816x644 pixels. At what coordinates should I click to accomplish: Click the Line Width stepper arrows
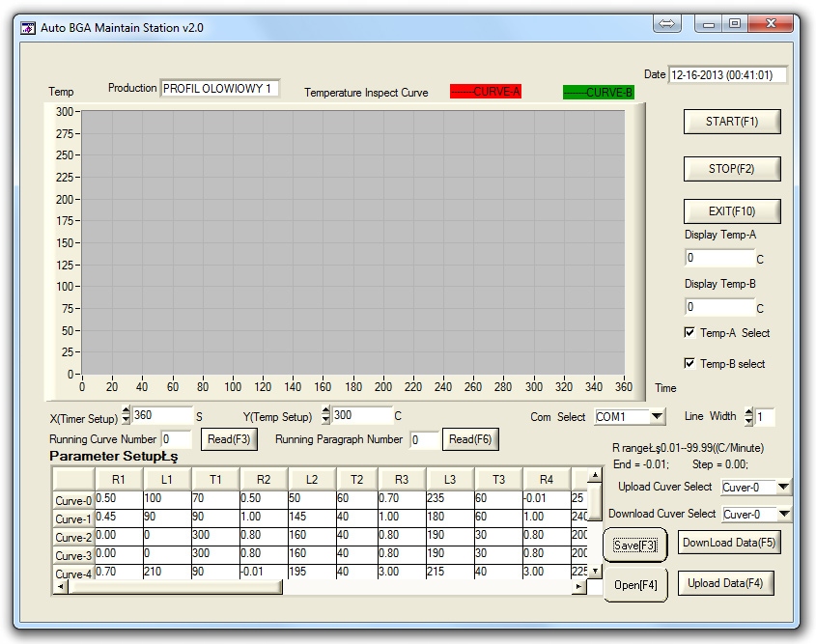(x=746, y=416)
